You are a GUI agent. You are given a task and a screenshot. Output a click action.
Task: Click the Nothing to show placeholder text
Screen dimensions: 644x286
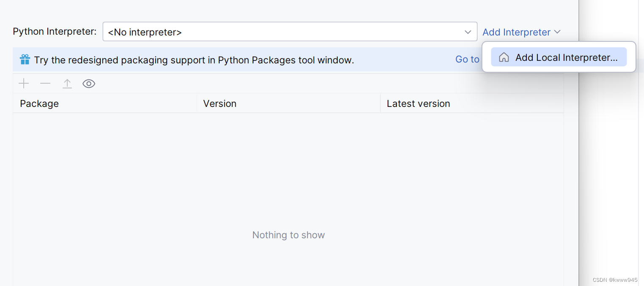coord(289,235)
